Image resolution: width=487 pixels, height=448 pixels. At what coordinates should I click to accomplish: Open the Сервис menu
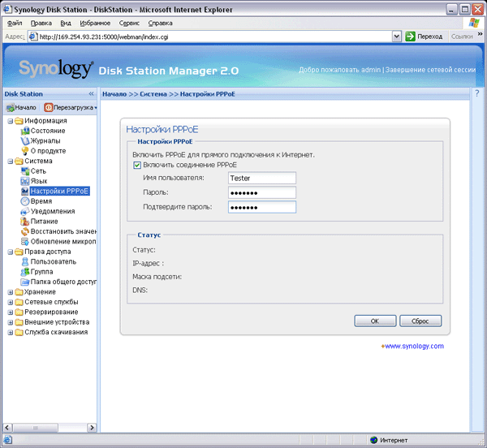point(129,23)
